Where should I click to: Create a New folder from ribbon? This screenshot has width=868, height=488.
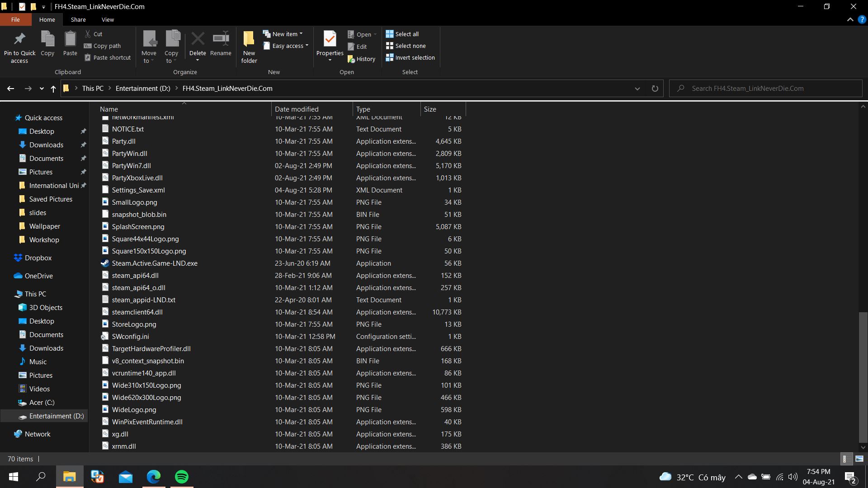(x=249, y=39)
